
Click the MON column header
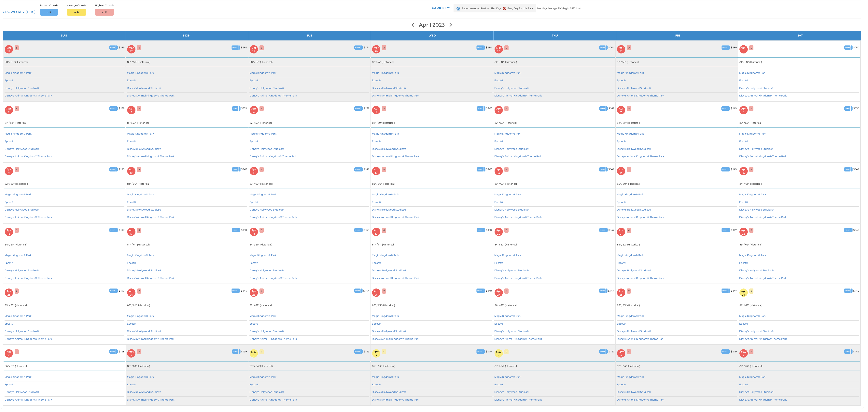[187, 35]
